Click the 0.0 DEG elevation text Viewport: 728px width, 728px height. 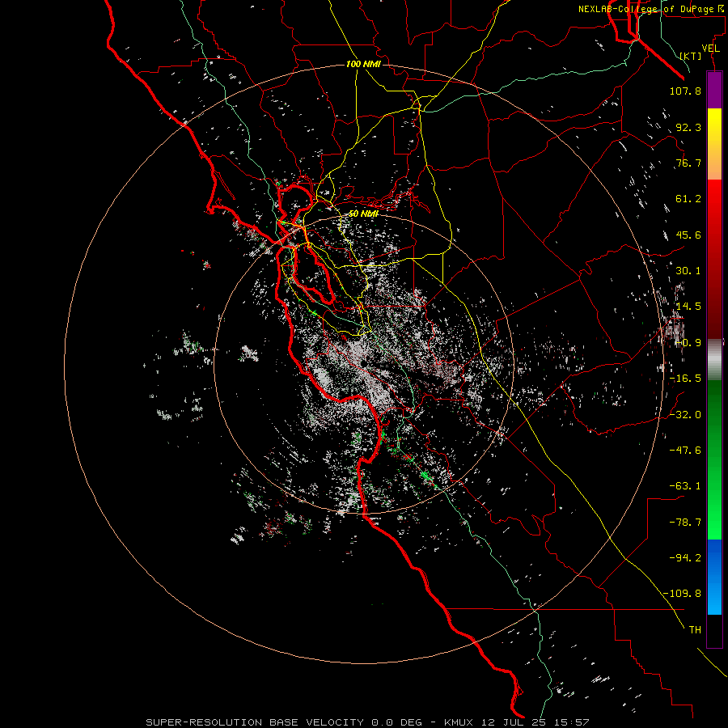[396, 722]
